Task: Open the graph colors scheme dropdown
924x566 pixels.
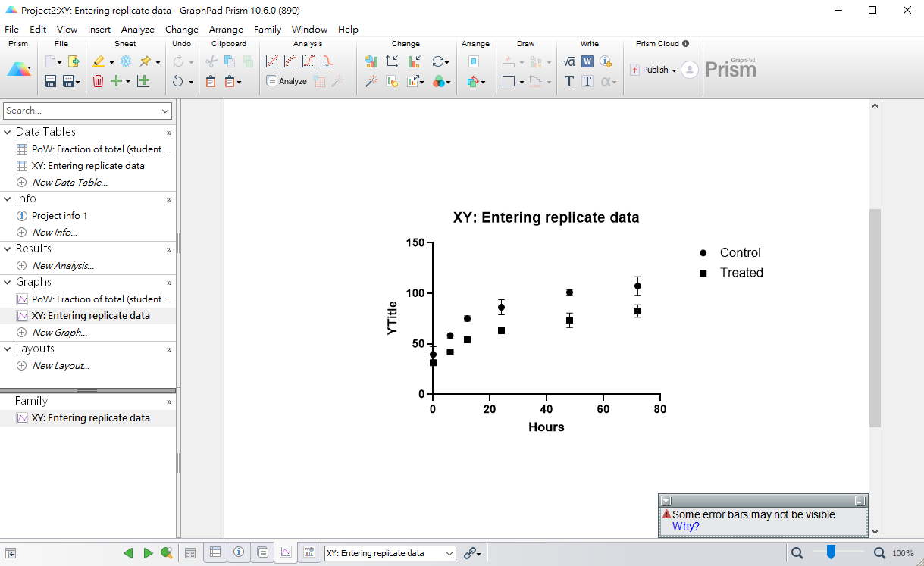Action: tap(448, 82)
